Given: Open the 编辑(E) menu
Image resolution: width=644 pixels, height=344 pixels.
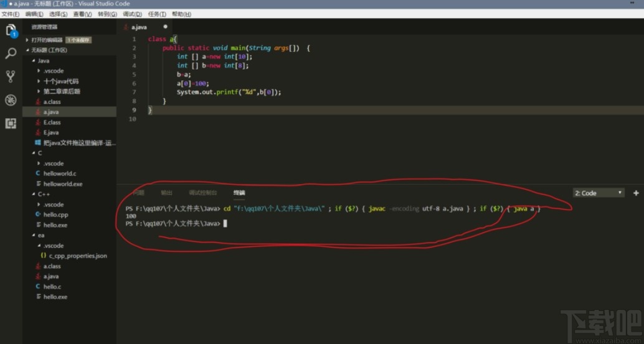Looking at the screenshot, I should [x=34, y=14].
